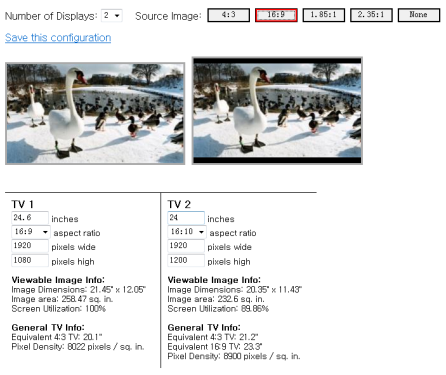
Task: Select None as source image
Action: click(x=419, y=15)
